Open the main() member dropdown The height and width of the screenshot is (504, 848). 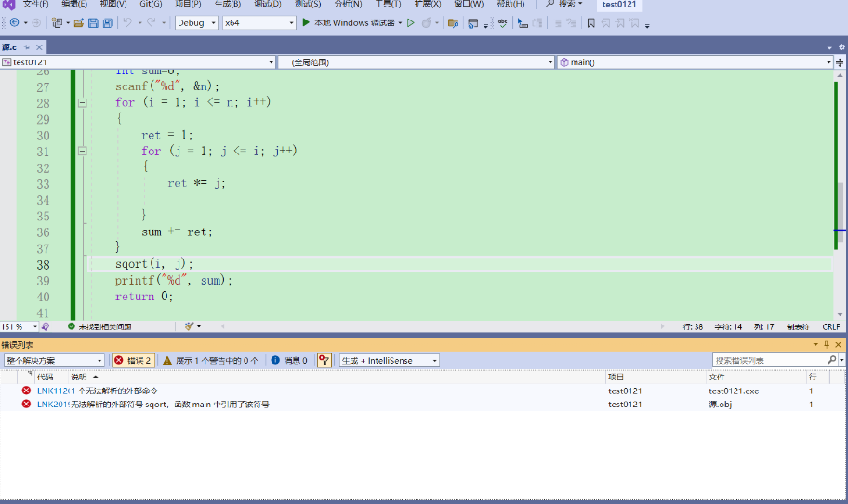click(695, 62)
